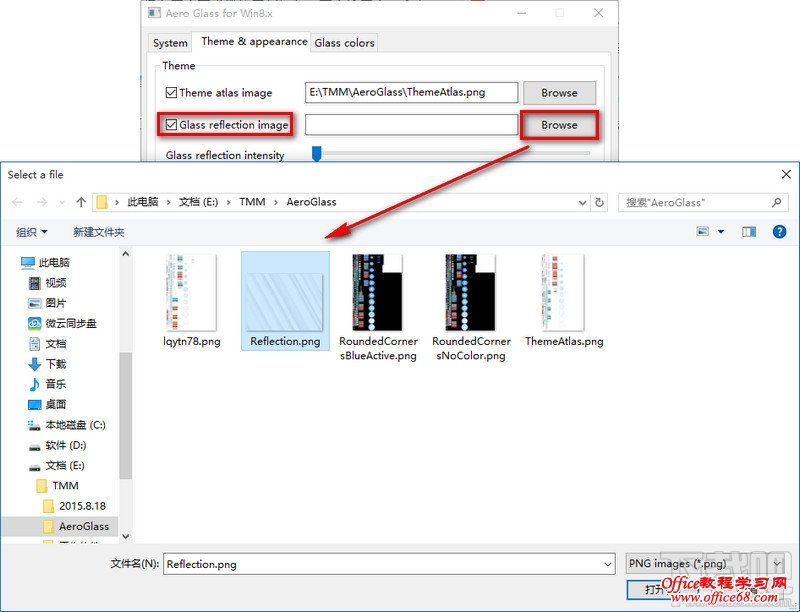Open the System tab
This screenshot has height=612, width=800.
(x=169, y=43)
